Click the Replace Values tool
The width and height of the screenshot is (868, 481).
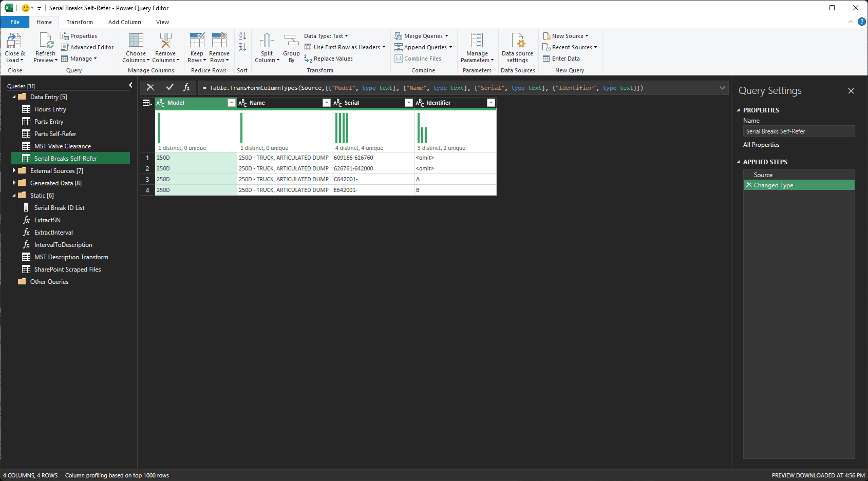(x=329, y=59)
